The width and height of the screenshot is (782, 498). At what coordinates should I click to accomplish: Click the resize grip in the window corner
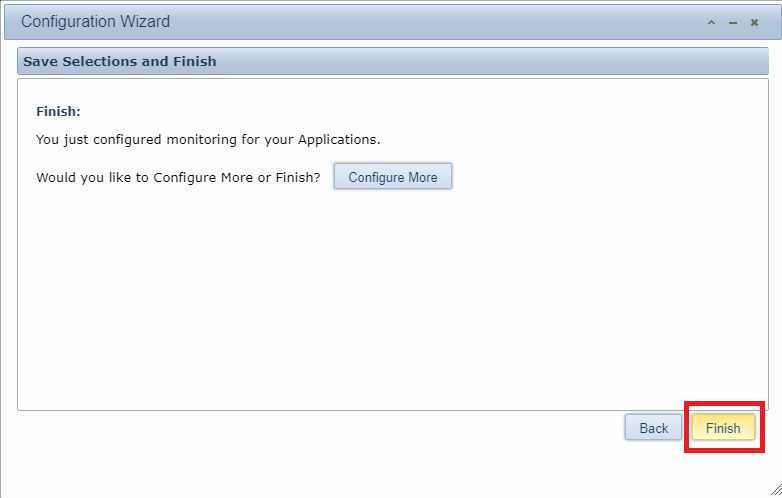click(774, 490)
